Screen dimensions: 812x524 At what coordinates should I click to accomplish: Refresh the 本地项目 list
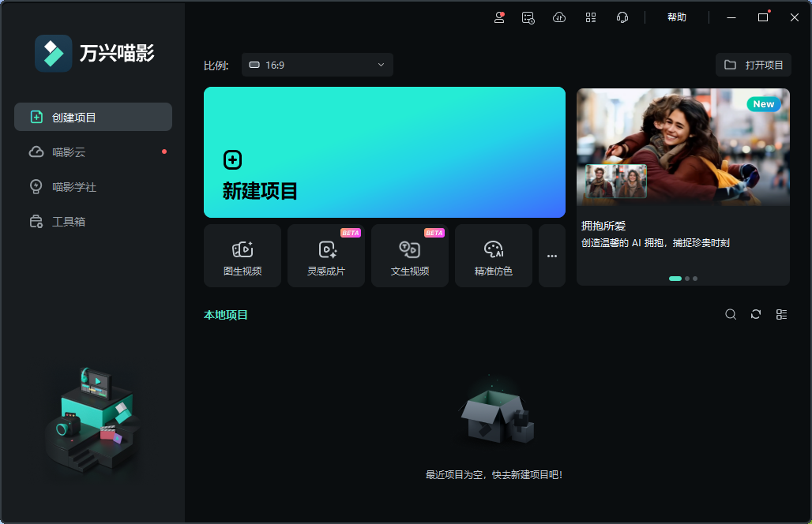756,314
